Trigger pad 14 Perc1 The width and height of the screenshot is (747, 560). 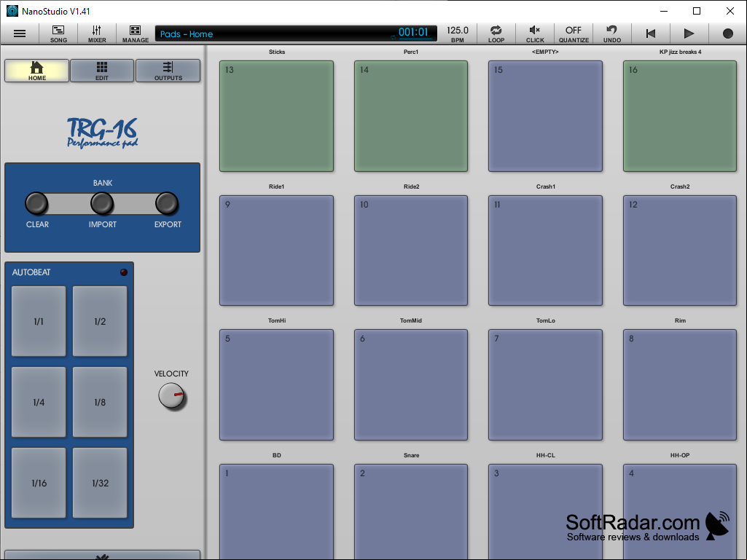click(x=411, y=116)
